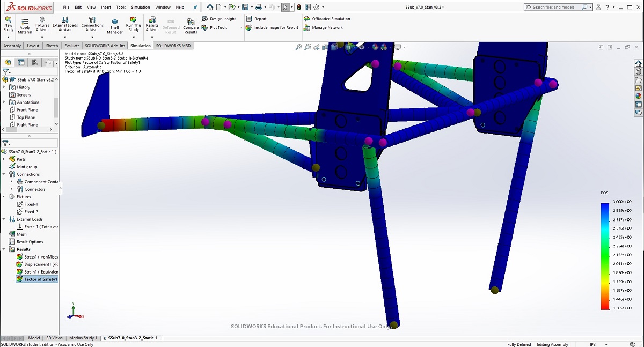Open the Appearances task pane icon
The image size is (644, 347).
coord(638,96)
